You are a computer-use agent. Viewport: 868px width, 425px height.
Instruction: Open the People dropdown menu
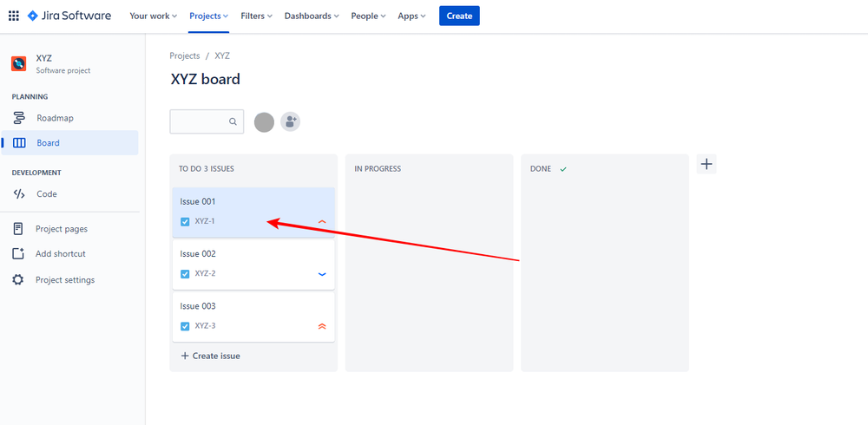pyautogui.click(x=368, y=16)
